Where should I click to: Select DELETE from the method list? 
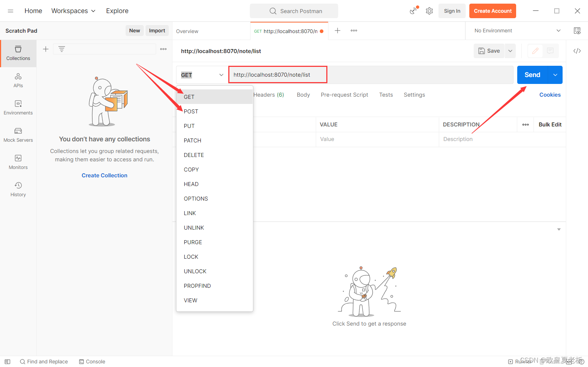pos(215,155)
